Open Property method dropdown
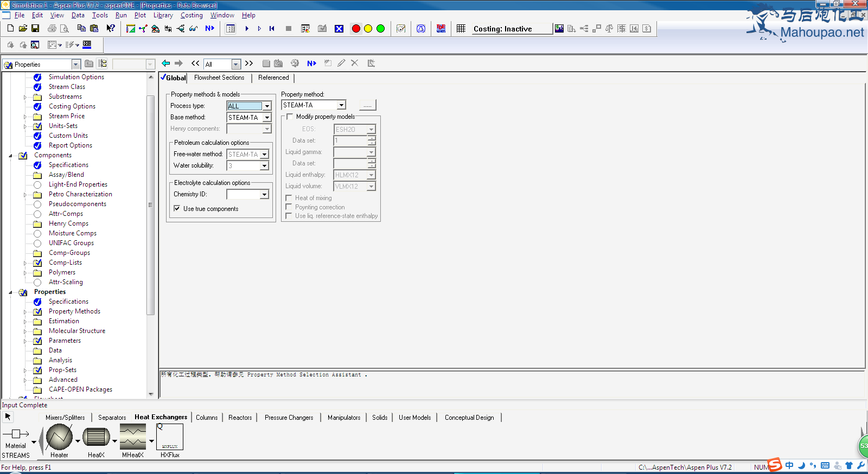 pos(341,105)
